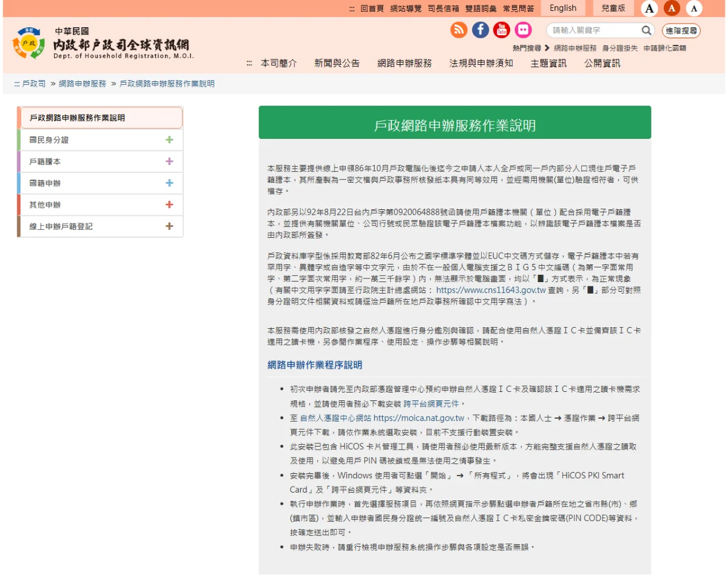Open the YouTube channel icon

coord(502,30)
